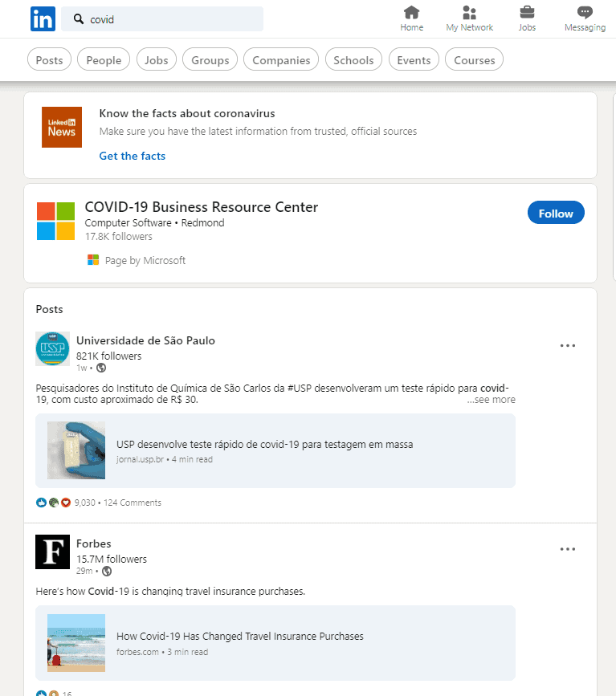616x696 pixels.
Task: Filter results by Companies
Action: click(x=281, y=59)
